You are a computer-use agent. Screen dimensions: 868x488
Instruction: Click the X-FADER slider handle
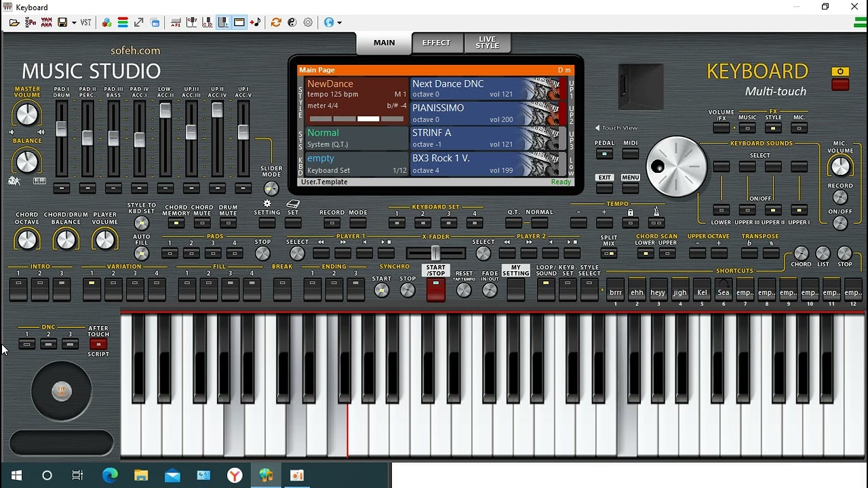pos(435,253)
